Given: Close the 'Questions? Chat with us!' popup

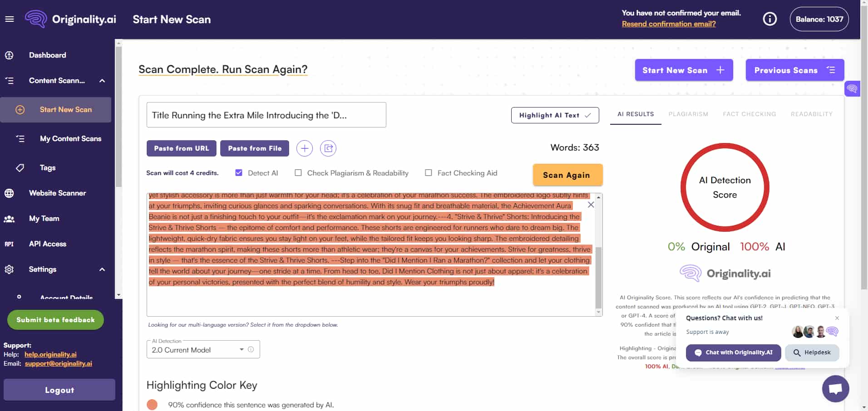Looking at the screenshot, I should pyautogui.click(x=837, y=318).
